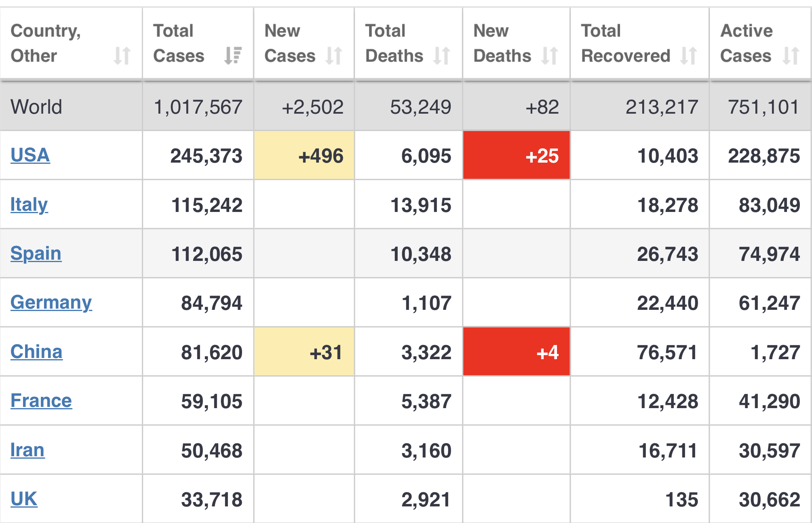Select USA total cases 245,373
The image size is (812, 523).
click(x=206, y=156)
